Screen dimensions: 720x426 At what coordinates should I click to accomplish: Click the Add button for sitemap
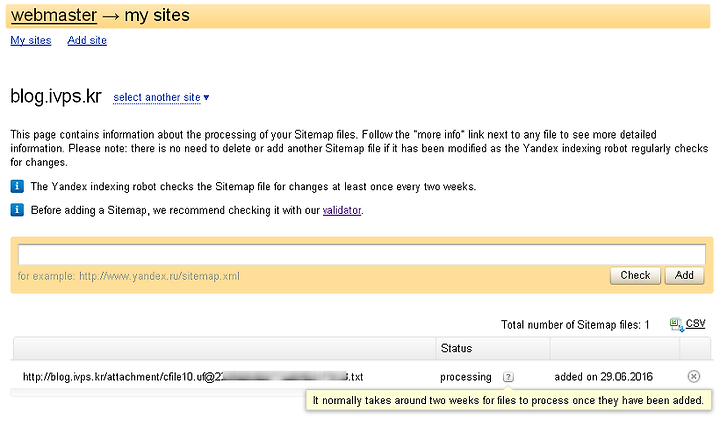pyautogui.click(x=684, y=275)
